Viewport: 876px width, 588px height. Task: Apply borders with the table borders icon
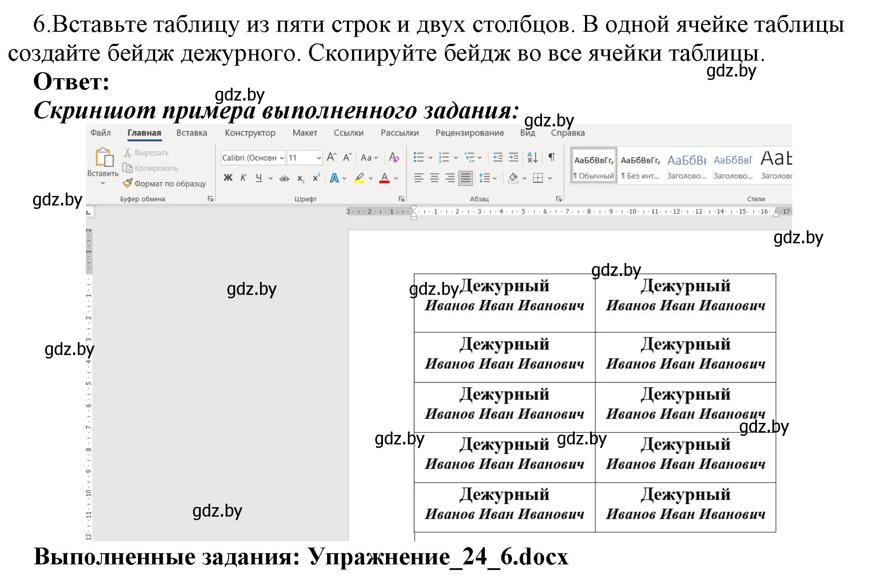point(538,178)
